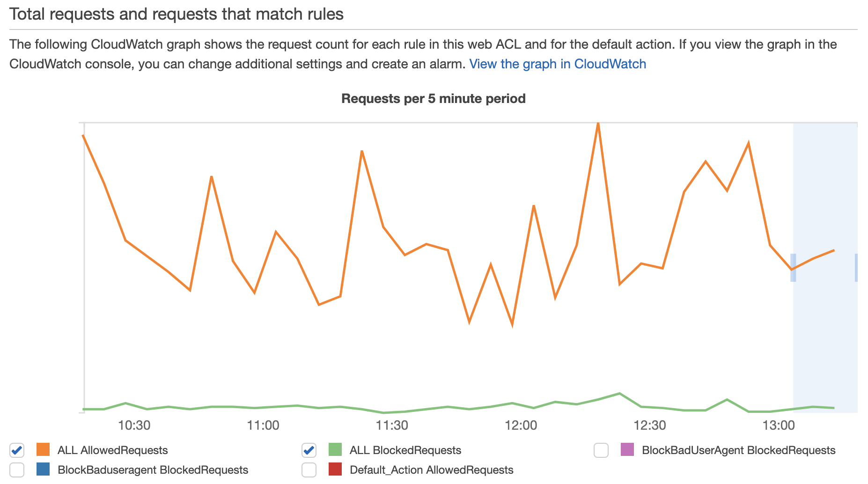The image size is (868, 484).
Task: Uncheck the ALL AllowedRequests checkbox
Action: coord(17,450)
